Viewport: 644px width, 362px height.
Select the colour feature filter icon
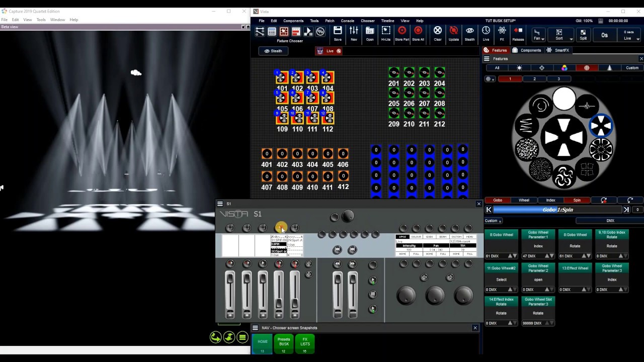[x=565, y=68]
